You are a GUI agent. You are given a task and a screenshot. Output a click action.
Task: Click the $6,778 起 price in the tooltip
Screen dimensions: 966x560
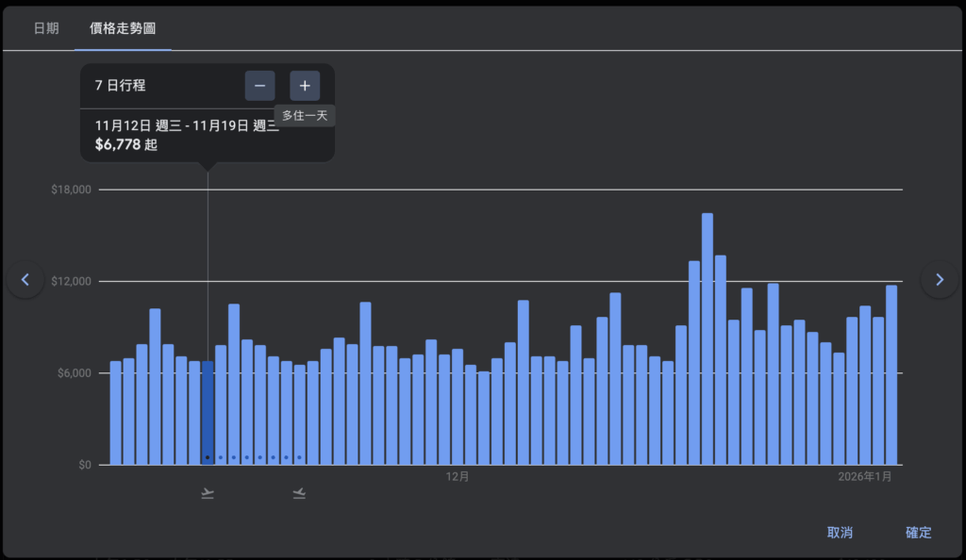(x=126, y=145)
